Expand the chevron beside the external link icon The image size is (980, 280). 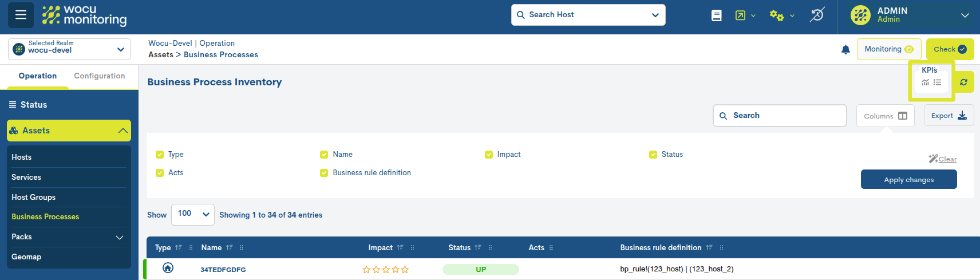[x=753, y=16]
